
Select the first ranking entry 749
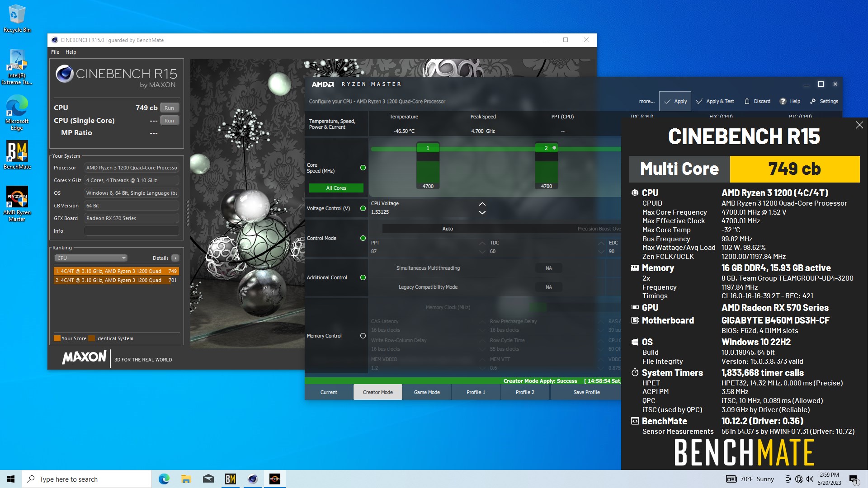pyautogui.click(x=116, y=271)
